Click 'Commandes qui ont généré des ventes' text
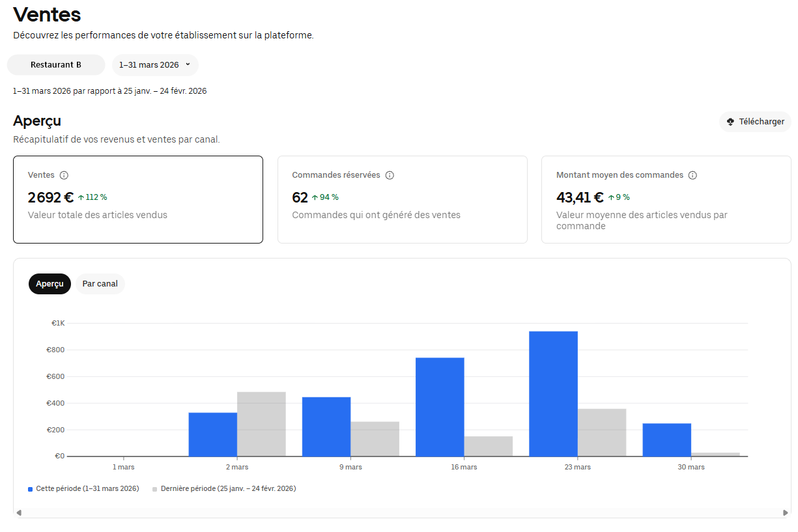798x532 pixels. pos(376,215)
